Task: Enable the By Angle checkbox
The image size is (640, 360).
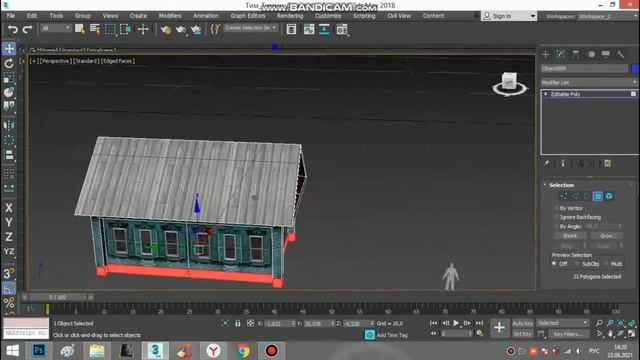Action: point(556,226)
